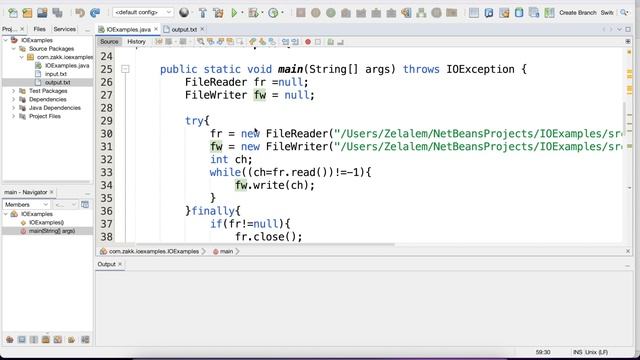Viewport: 640px width, 360px height.
Task: Click the globe browser icon
Action: click(184, 13)
